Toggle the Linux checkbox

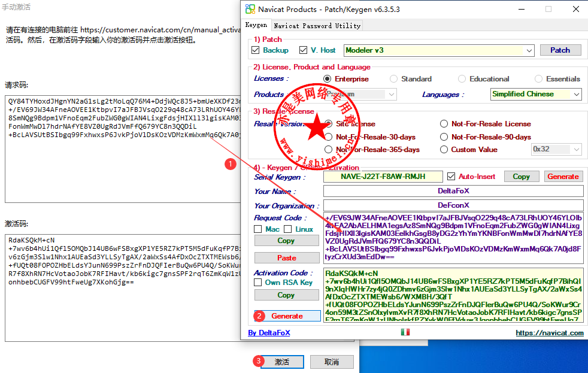pyautogui.click(x=287, y=229)
